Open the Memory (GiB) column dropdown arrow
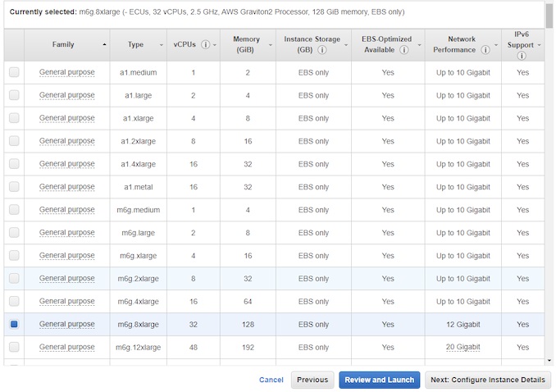The image size is (556, 392). pyautogui.click(x=271, y=44)
